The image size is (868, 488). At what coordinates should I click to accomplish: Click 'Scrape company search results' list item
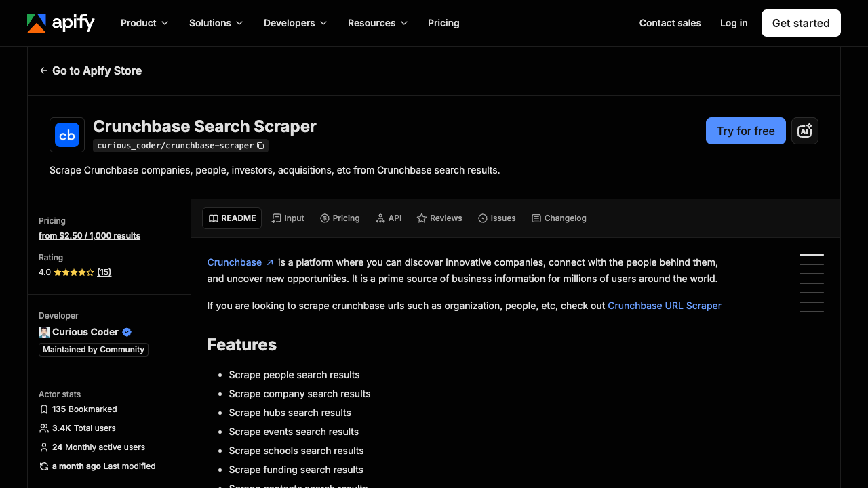click(x=300, y=394)
